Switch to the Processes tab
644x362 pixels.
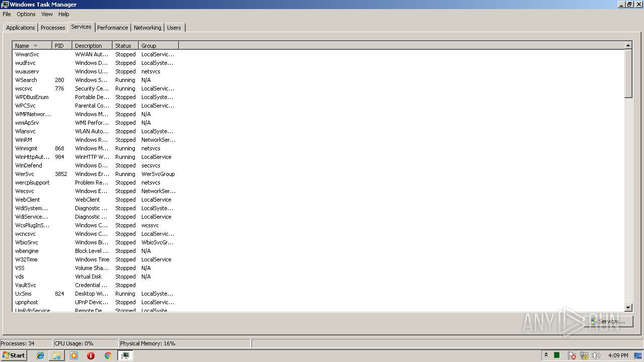[53, 28]
